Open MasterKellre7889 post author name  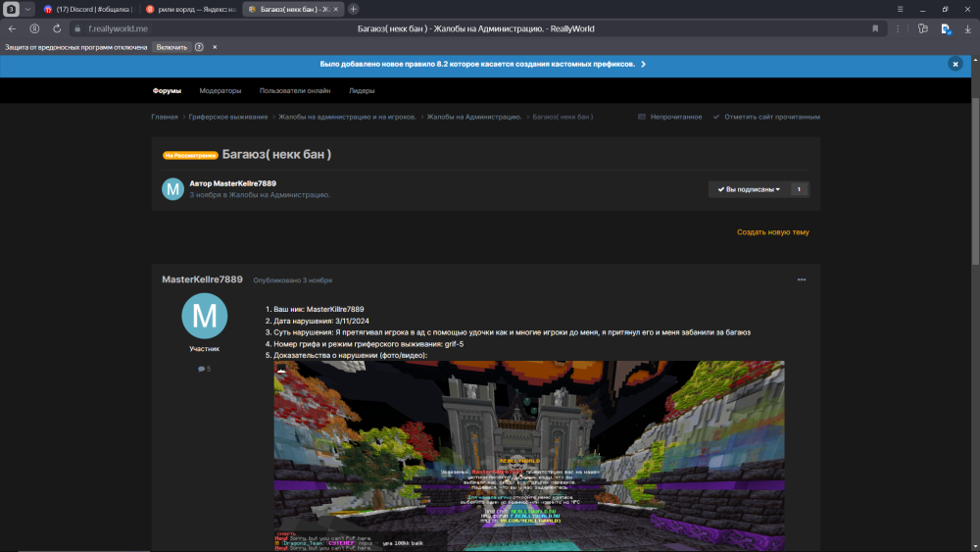(202, 279)
